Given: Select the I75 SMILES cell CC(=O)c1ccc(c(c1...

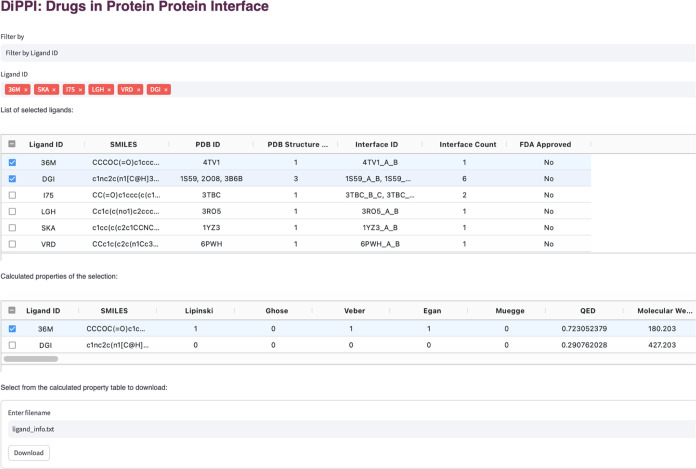Looking at the screenshot, I should pos(126,195).
